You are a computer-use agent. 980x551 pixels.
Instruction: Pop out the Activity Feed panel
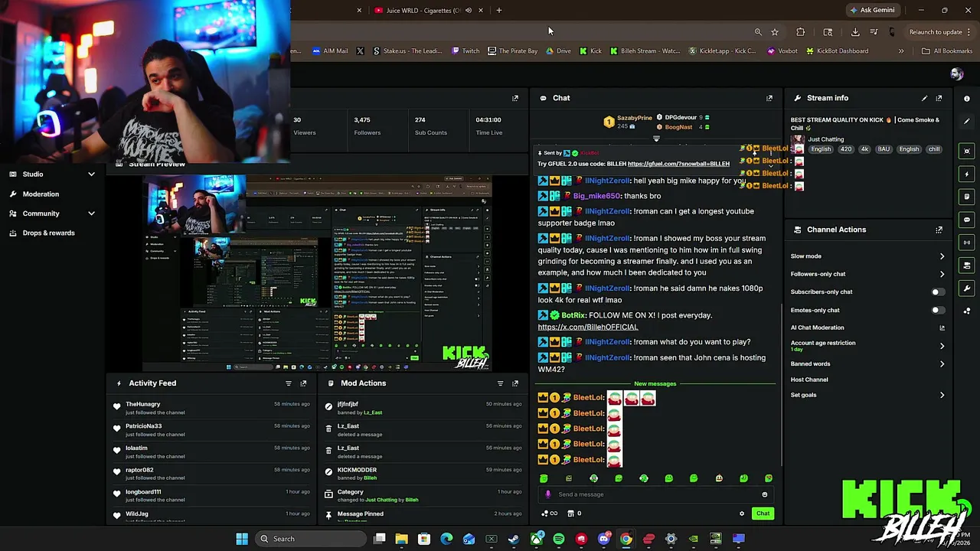[x=303, y=383]
